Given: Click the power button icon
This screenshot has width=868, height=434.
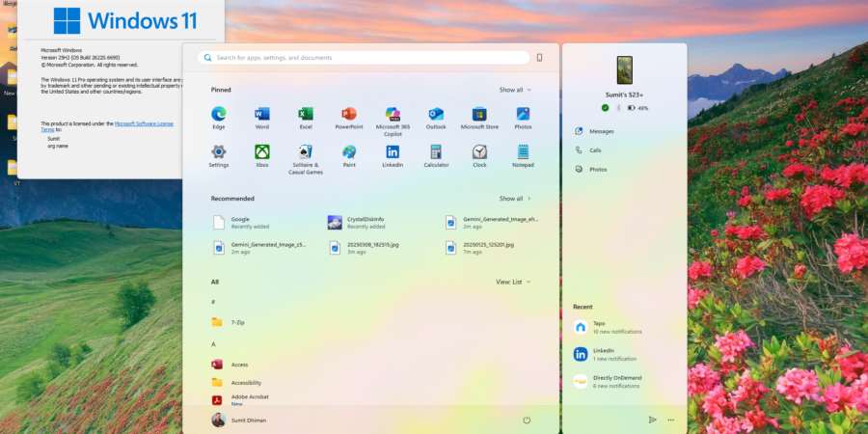Looking at the screenshot, I should pyautogui.click(x=527, y=420).
